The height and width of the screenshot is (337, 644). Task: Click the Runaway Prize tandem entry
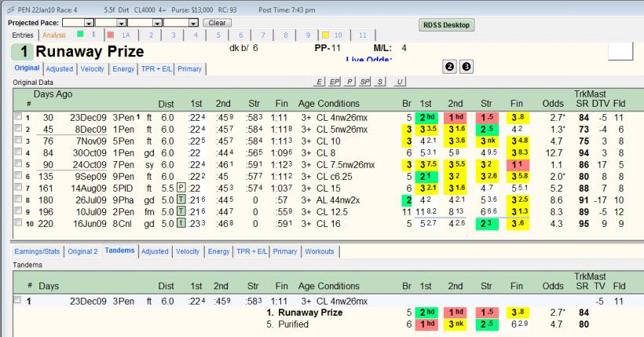[310, 313]
